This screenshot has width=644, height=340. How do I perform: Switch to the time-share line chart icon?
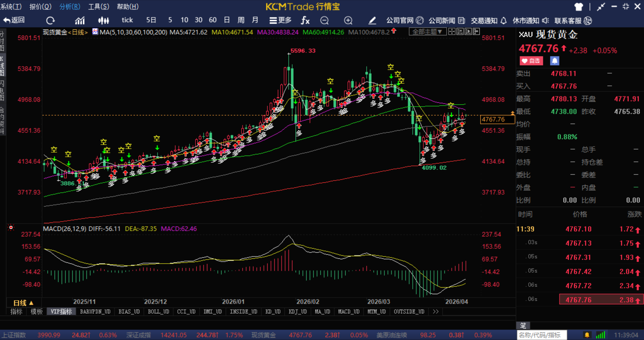(x=80, y=21)
